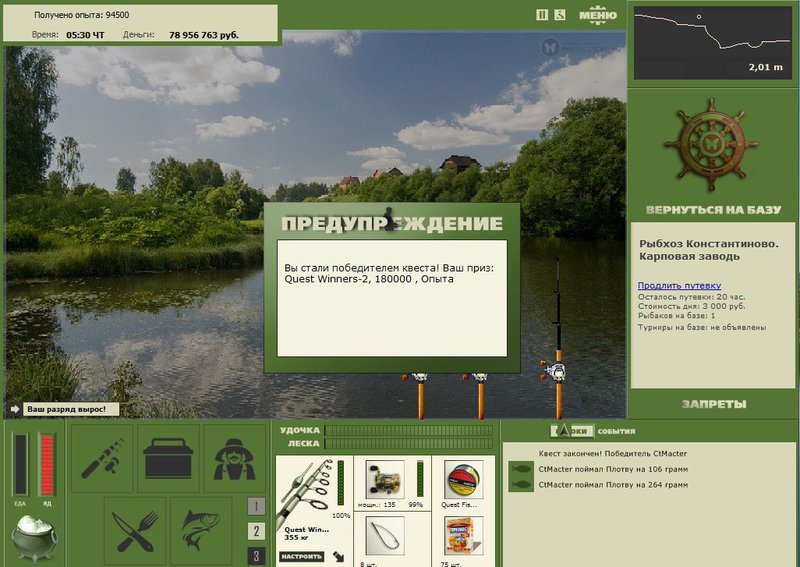This screenshot has width=800, height=567.
Task: Follow the Продлить путевку link
Action: point(679,285)
